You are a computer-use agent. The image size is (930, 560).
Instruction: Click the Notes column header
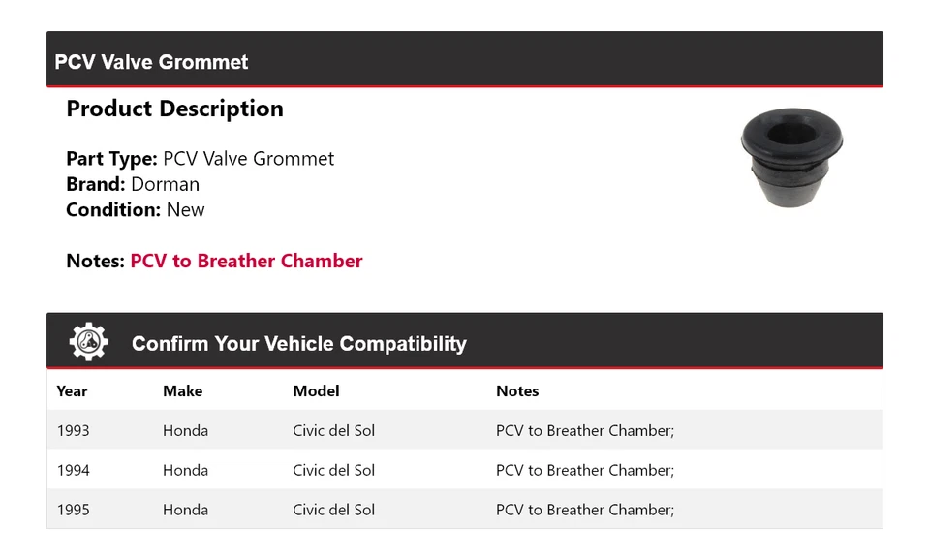click(x=517, y=391)
